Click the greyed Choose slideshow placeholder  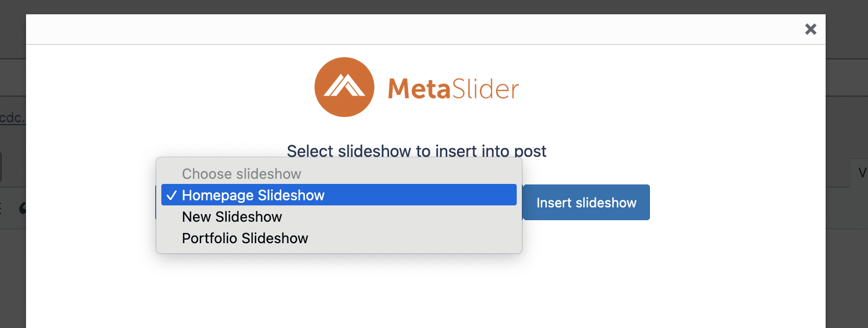[242, 174]
